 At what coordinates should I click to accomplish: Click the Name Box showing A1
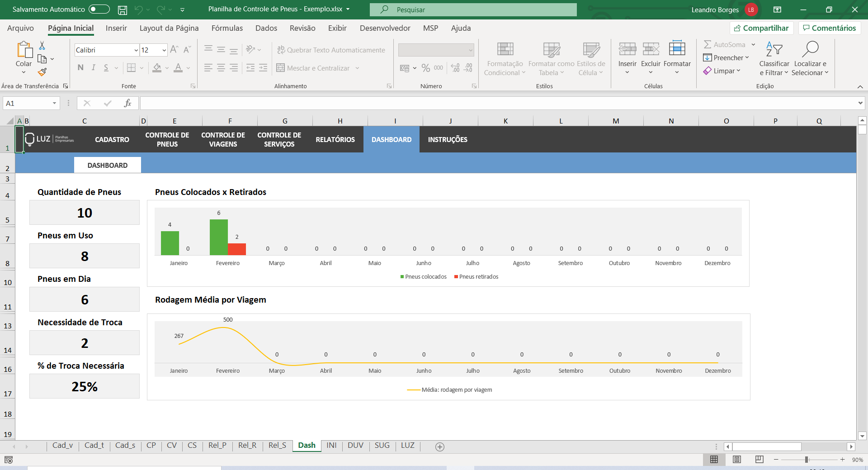[x=31, y=103]
